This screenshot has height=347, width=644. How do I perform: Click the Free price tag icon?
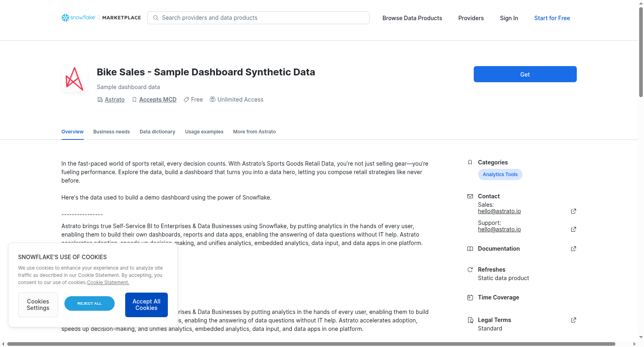pyautogui.click(x=186, y=100)
